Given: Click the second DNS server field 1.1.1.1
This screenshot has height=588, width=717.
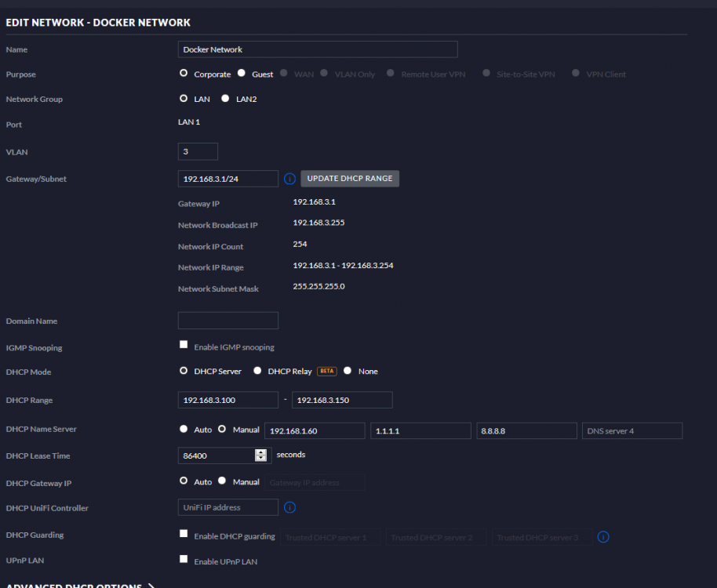Looking at the screenshot, I should tap(420, 431).
